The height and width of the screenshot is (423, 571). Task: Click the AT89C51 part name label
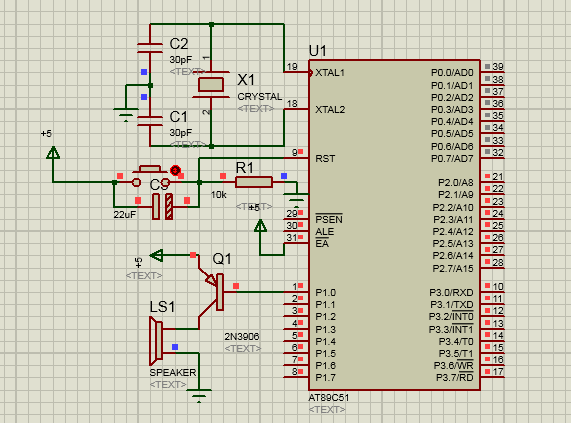pyautogui.click(x=328, y=398)
